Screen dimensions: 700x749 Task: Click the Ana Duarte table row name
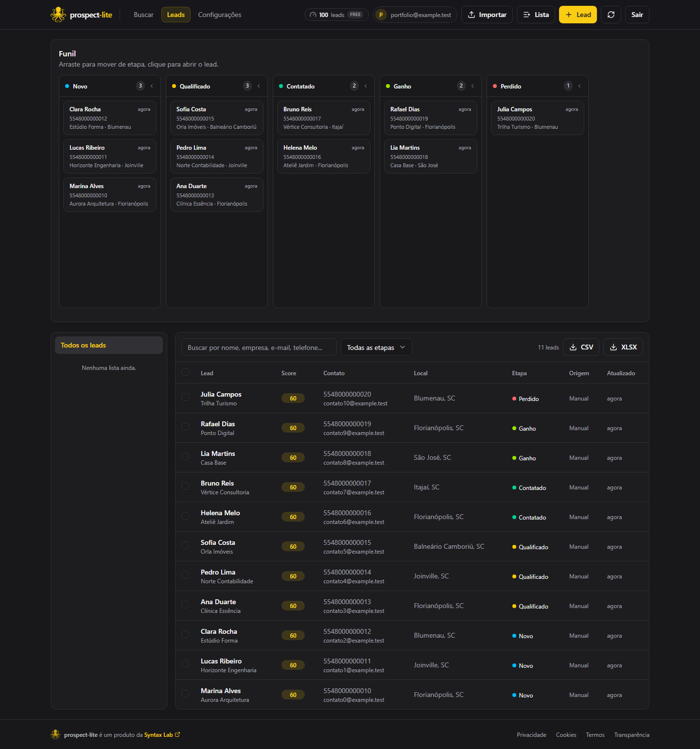(218, 602)
